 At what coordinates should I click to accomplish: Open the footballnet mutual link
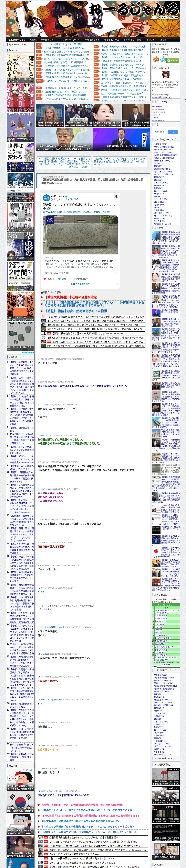tap(156, 115)
